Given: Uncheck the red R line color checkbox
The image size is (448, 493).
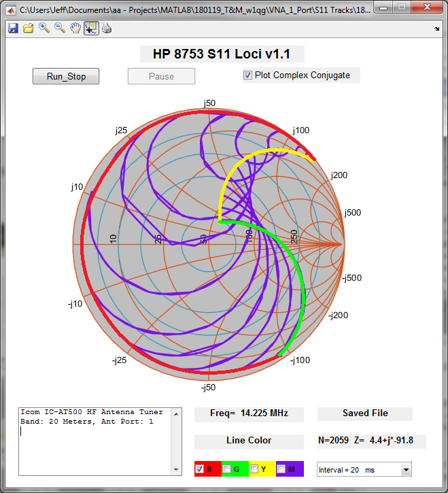Looking at the screenshot, I should [200, 469].
